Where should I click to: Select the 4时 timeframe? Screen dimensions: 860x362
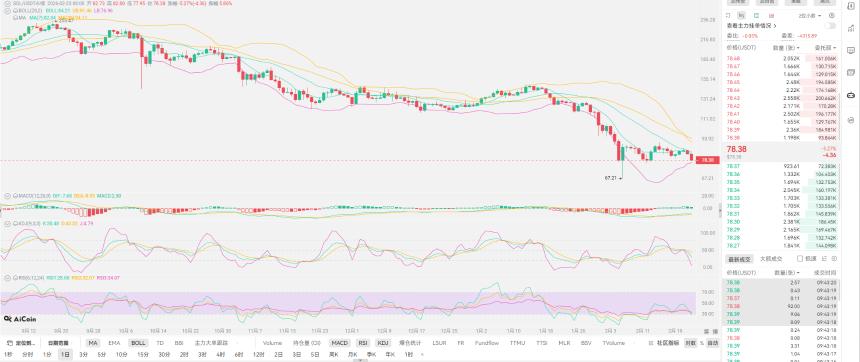pyautogui.click(x=220, y=354)
